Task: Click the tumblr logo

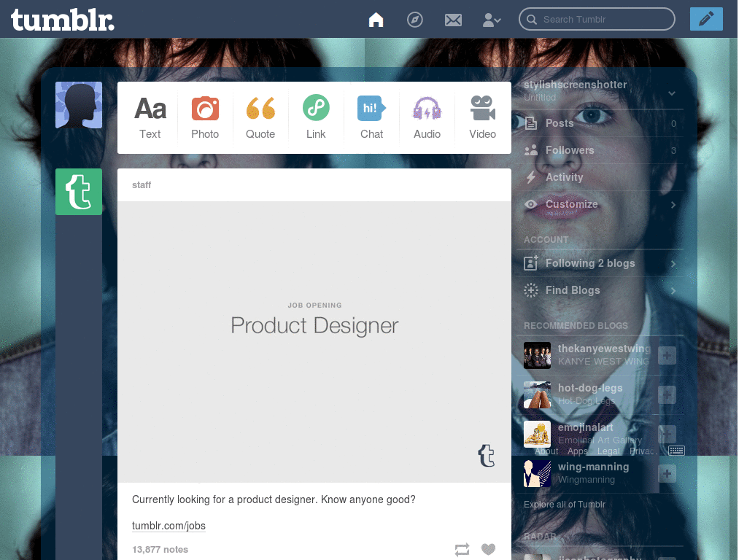Action: click(x=63, y=20)
